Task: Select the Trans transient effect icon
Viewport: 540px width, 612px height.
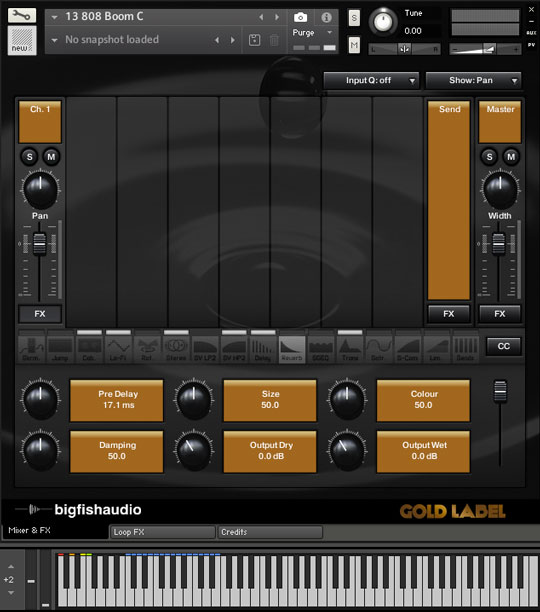Action: click(x=350, y=350)
